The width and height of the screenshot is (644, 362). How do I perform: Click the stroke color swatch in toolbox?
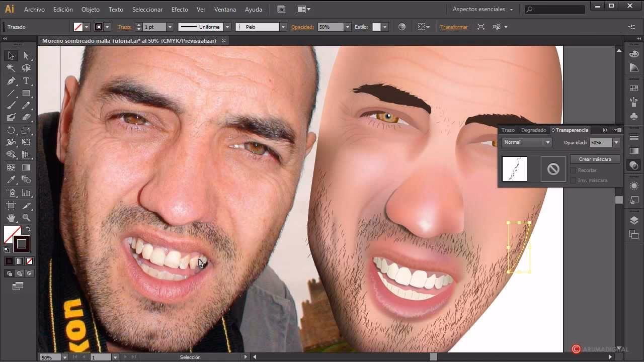coord(22,244)
